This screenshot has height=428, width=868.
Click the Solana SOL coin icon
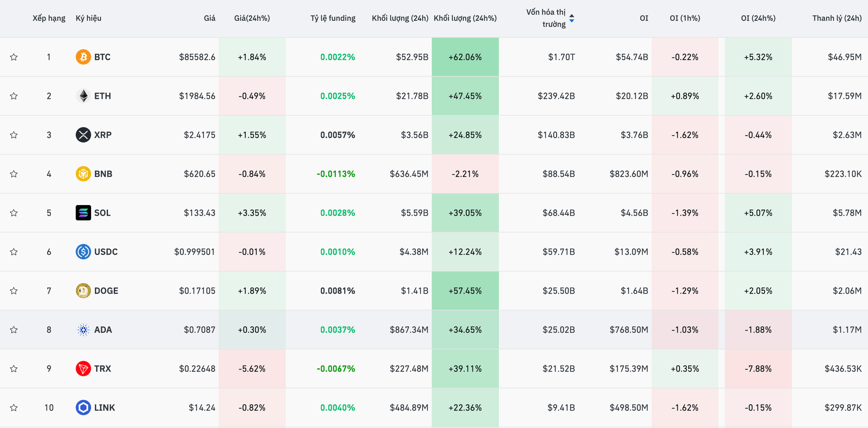click(x=83, y=213)
